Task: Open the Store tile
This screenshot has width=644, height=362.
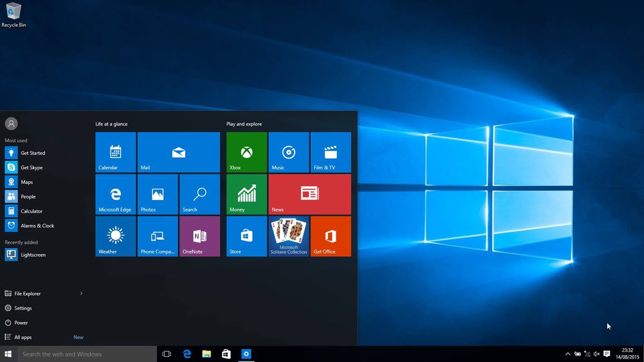Action: click(246, 237)
